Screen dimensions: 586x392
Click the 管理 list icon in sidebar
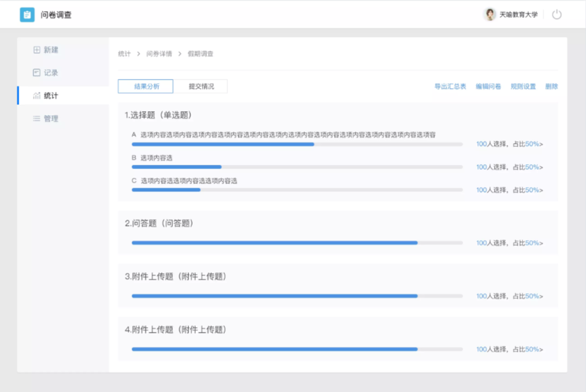(36, 119)
